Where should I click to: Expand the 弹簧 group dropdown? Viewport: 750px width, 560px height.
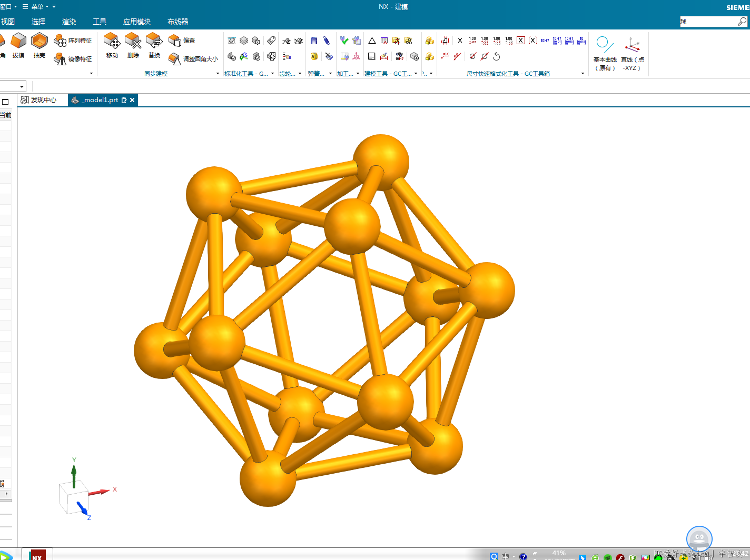(331, 74)
